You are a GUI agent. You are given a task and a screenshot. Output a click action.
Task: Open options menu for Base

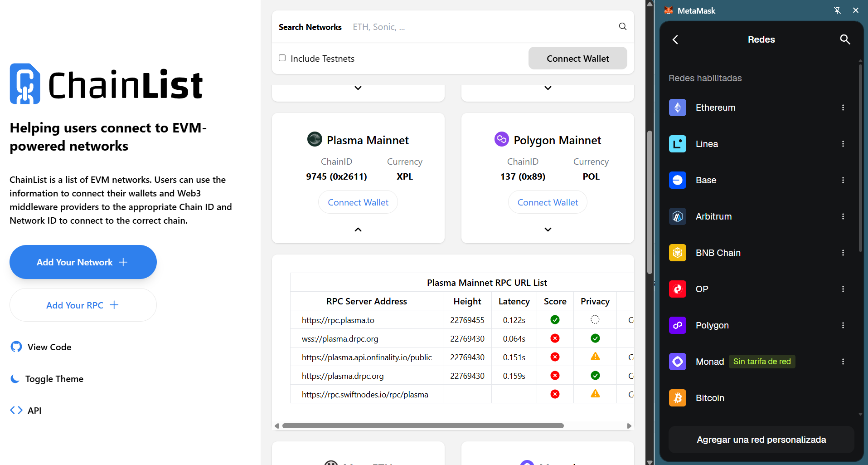pyautogui.click(x=843, y=180)
